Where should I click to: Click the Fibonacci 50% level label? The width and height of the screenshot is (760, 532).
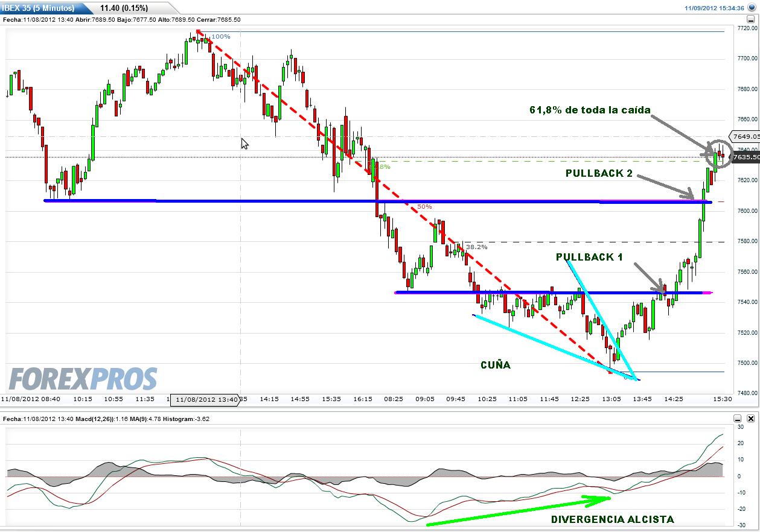[x=424, y=206]
